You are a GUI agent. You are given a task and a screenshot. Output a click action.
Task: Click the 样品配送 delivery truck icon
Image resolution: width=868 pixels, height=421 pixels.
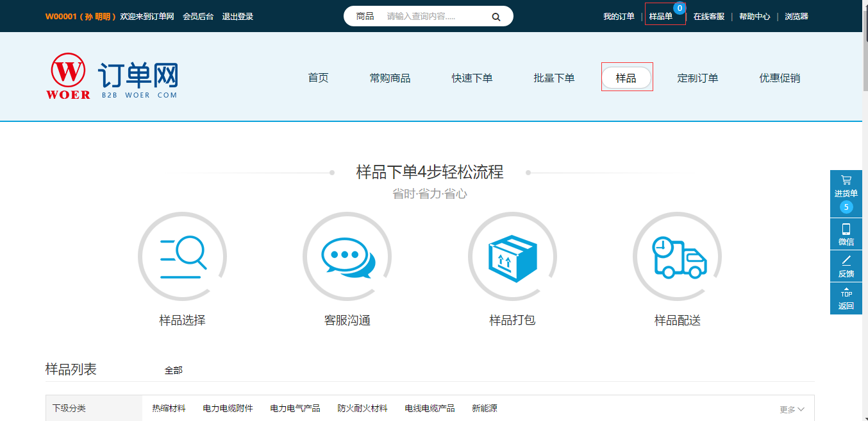(677, 255)
